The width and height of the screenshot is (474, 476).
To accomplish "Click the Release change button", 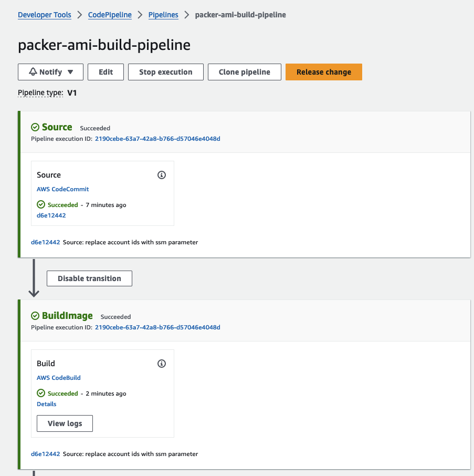I will 323,72.
